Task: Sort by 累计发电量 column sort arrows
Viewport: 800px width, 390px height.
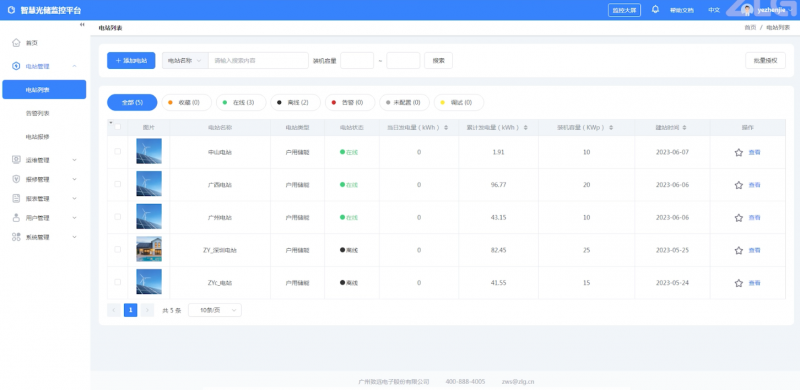Action: 526,127
